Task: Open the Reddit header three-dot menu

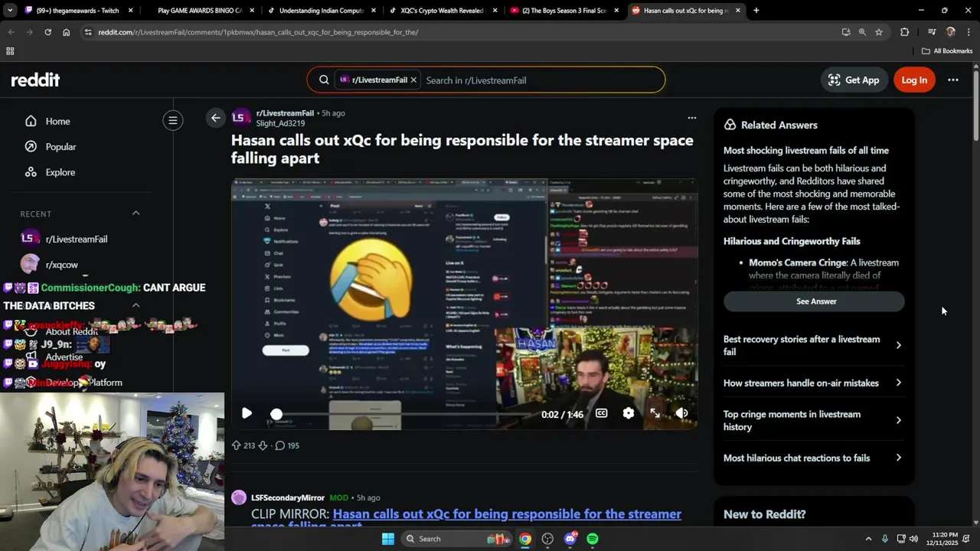Action: [953, 80]
